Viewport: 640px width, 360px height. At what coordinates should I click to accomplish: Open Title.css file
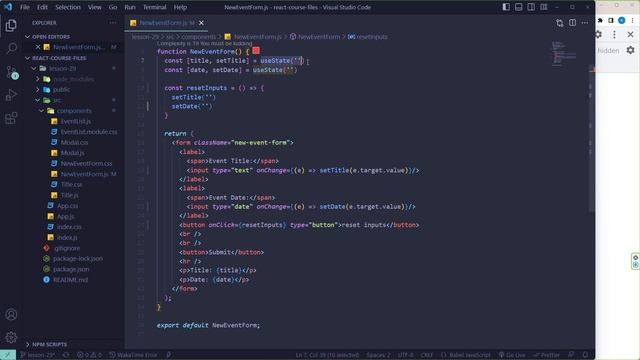(71, 184)
